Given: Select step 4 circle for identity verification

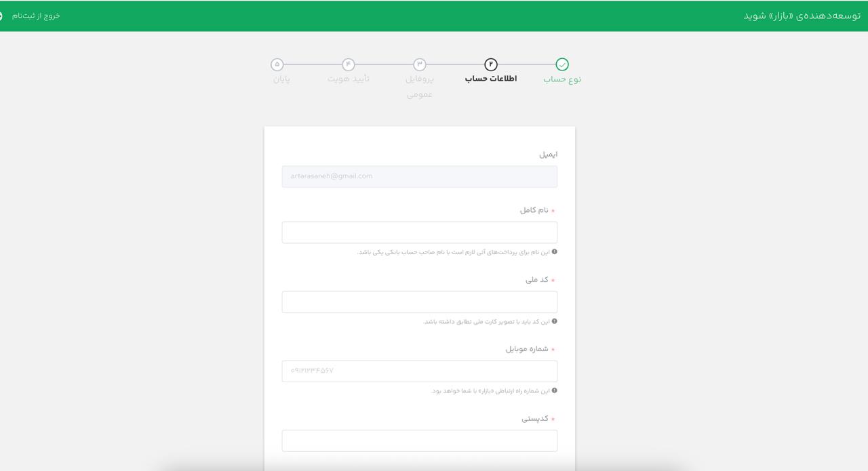Looking at the screenshot, I should click(x=349, y=64).
